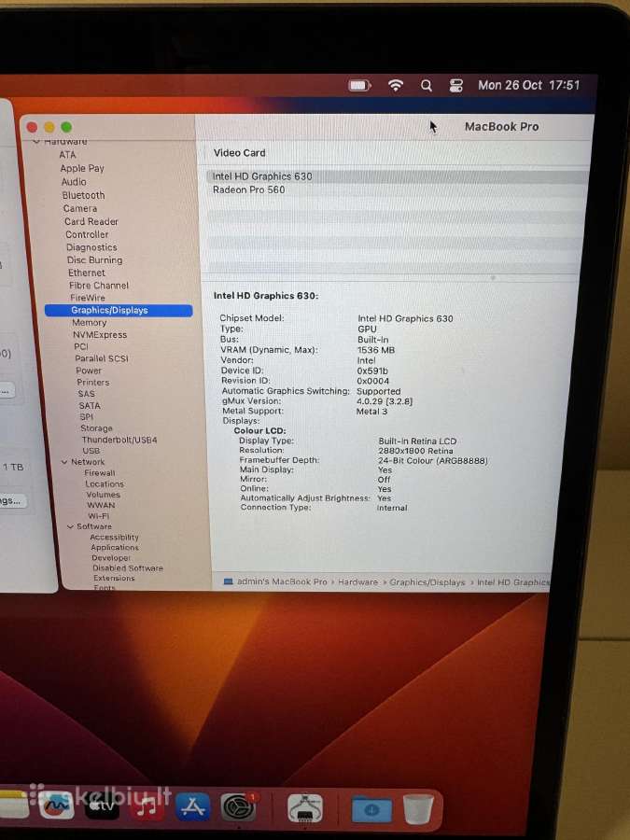Select Card Reader in the sidebar
Image resolution: width=630 pixels, height=840 pixels.
[91, 221]
